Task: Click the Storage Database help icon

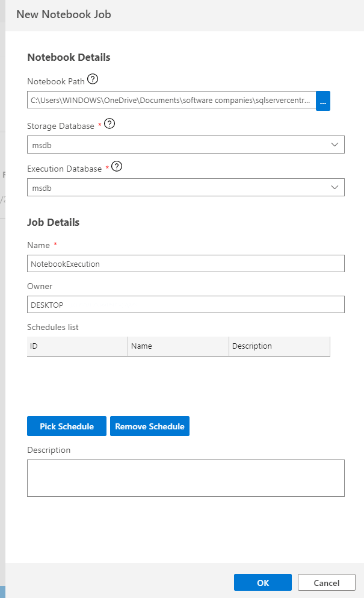Action: [x=110, y=123]
